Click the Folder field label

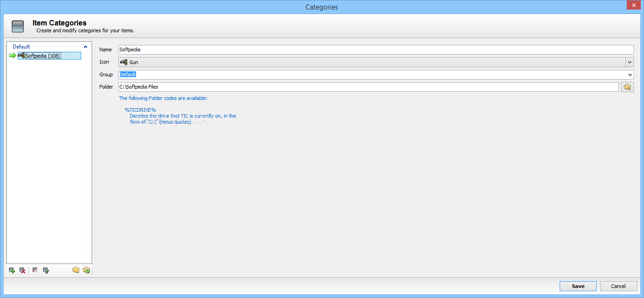pyautogui.click(x=106, y=87)
